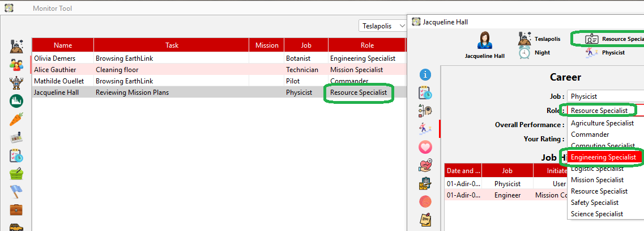644x231 pixels.
Task: Sort Monitor table by Mission column
Action: [267, 45]
